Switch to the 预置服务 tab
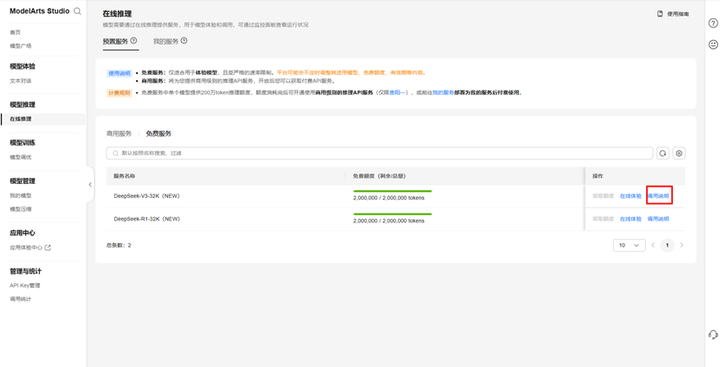 point(116,41)
